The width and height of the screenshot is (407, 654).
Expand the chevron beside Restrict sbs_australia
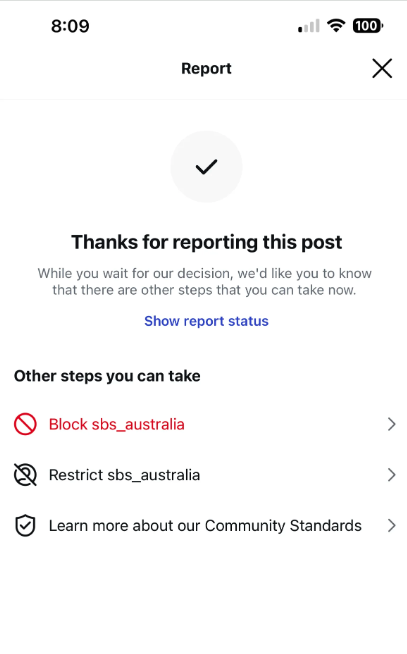point(391,475)
